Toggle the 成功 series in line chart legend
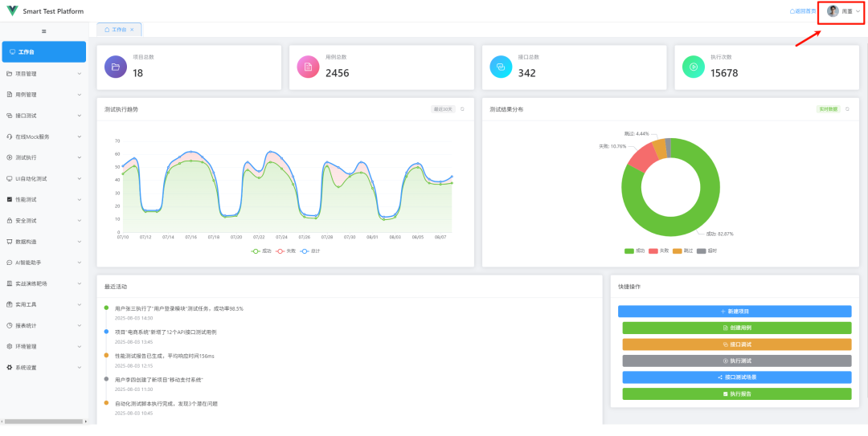The height and width of the screenshot is (436, 868). [x=261, y=251]
